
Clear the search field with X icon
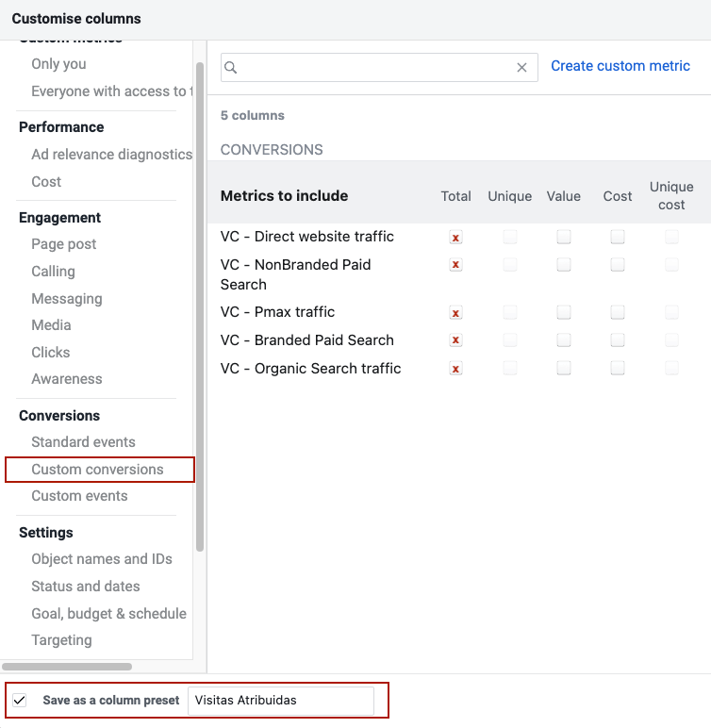[521, 68]
